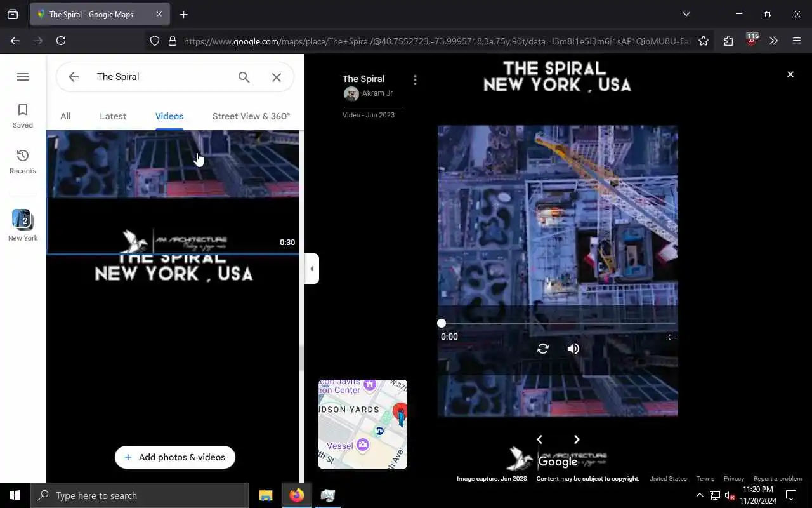
Task: Click the search magnifier icon
Action: point(244,77)
